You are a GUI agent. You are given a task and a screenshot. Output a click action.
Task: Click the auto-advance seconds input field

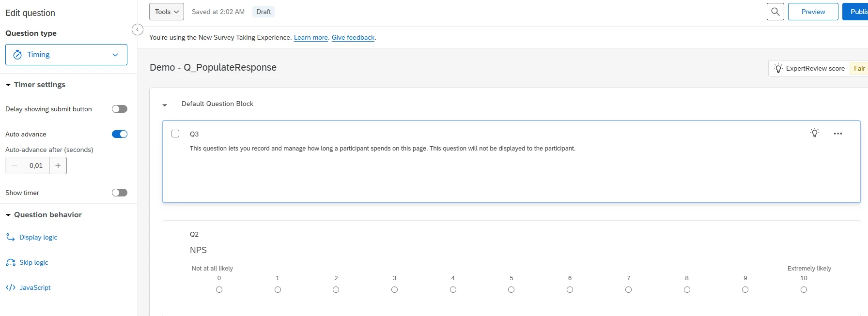coord(36,166)
